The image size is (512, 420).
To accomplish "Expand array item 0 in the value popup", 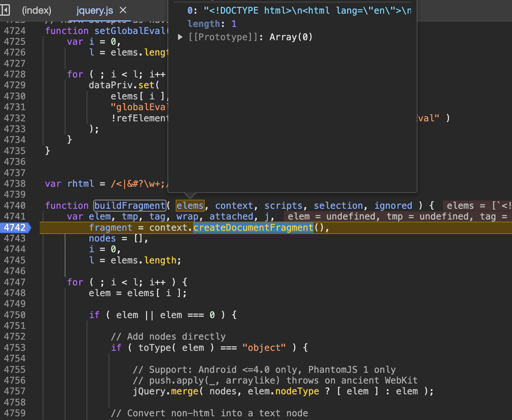I will pos(190,10).
